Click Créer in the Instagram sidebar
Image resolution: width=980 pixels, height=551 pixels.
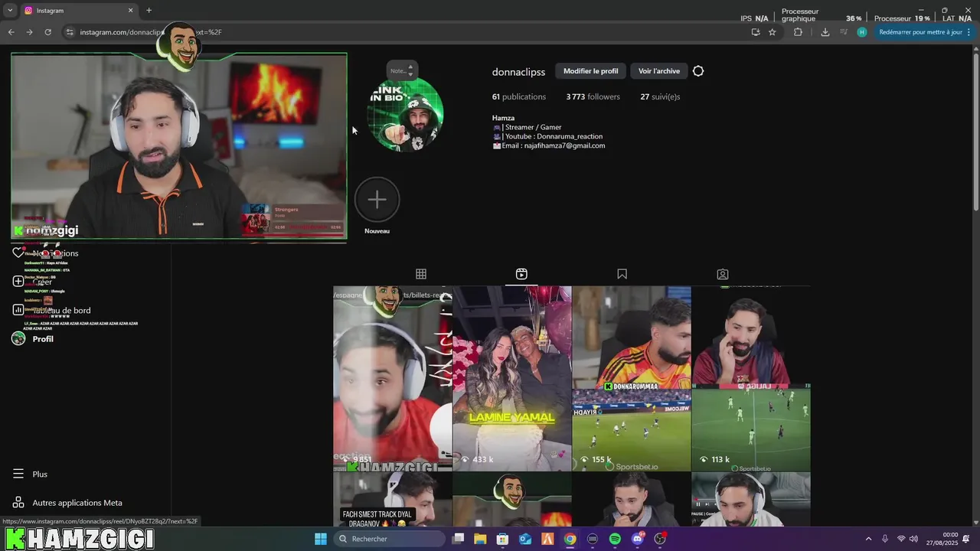click(33, 282)
